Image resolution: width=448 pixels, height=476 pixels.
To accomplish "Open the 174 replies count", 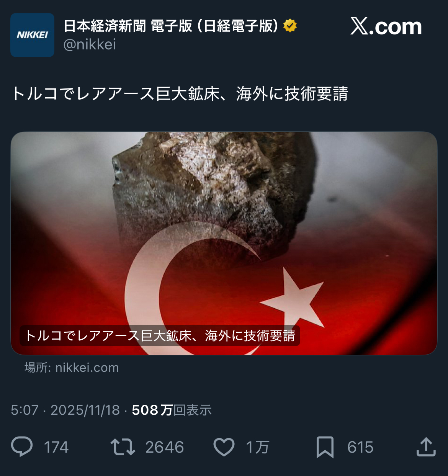I will [x=56, y=447].
